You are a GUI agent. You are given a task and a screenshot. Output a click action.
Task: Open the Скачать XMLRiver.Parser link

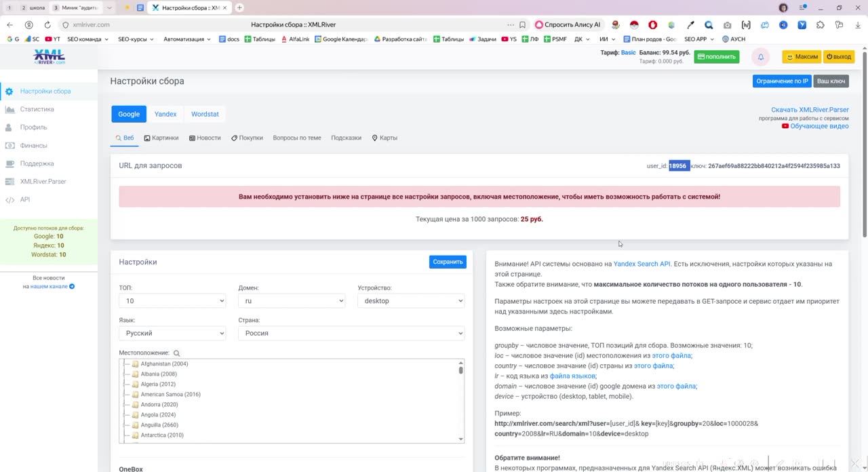pos(810,110)
